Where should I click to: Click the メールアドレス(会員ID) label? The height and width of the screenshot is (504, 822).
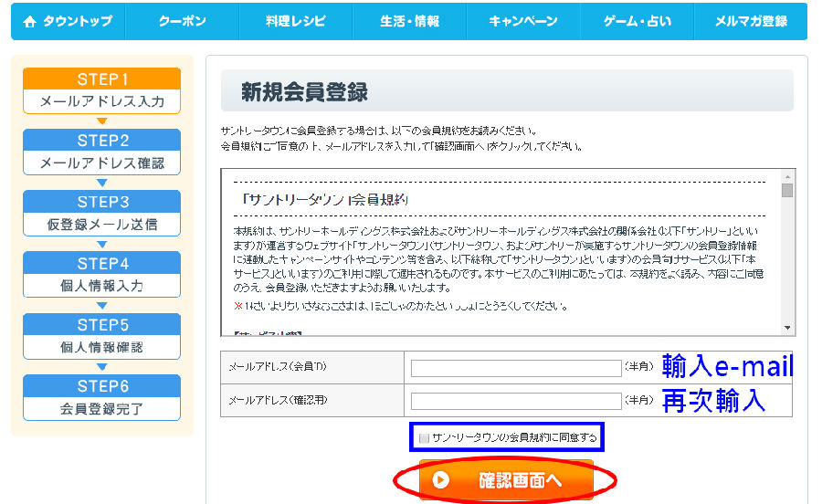pos(278,367)
